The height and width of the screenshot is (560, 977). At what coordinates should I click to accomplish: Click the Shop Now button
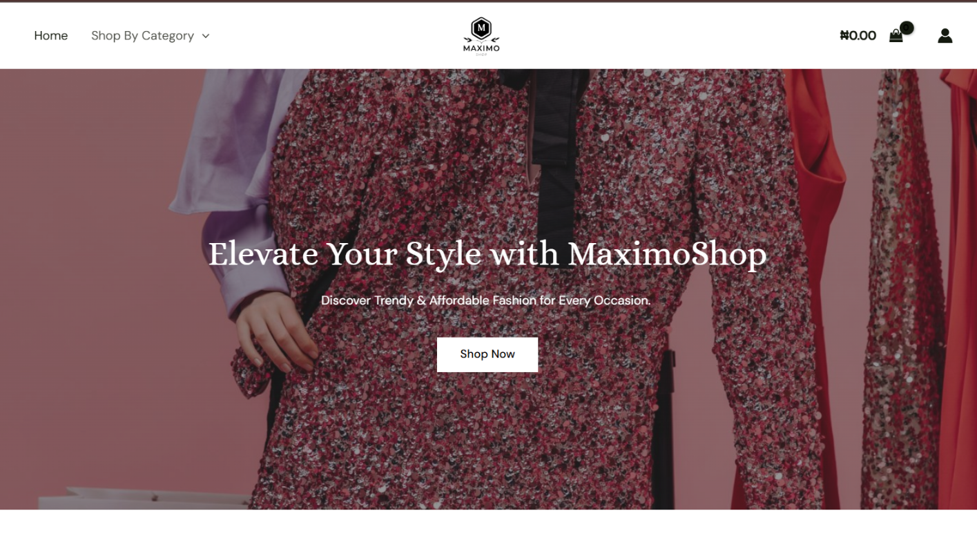tap(487, 354)
